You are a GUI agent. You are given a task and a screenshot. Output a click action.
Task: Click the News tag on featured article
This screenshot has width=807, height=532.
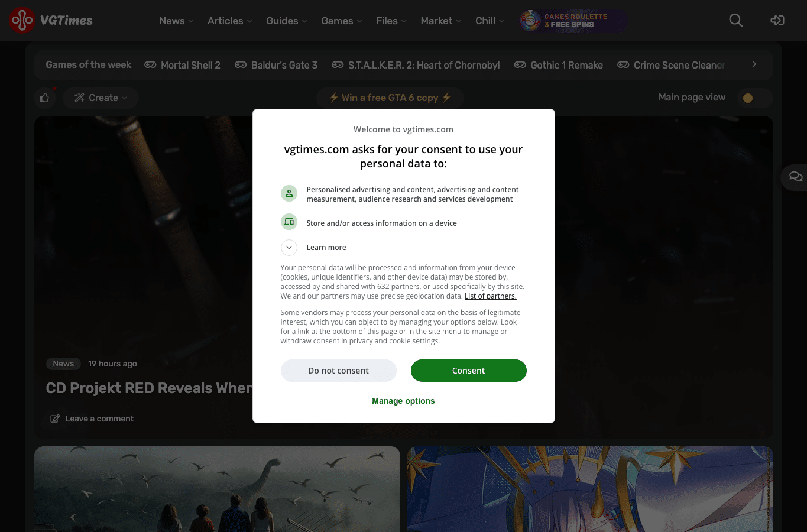(x=63, y=364)
